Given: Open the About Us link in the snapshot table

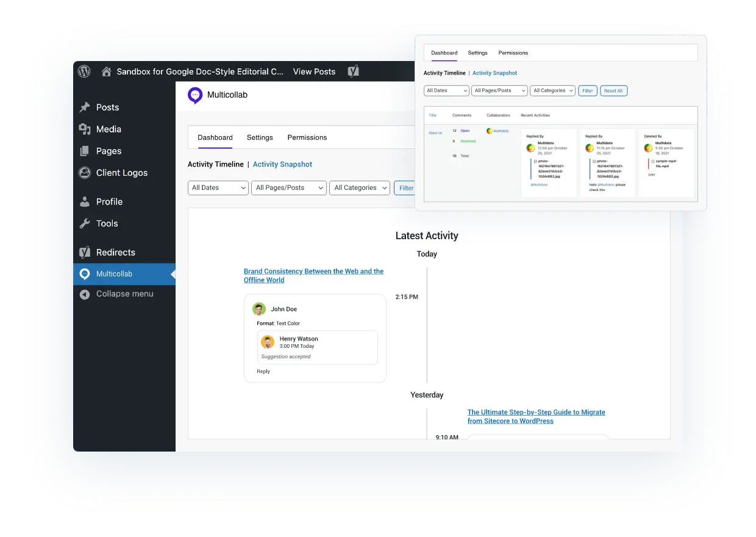Looking at the screenshot, I should click(435, 132).
